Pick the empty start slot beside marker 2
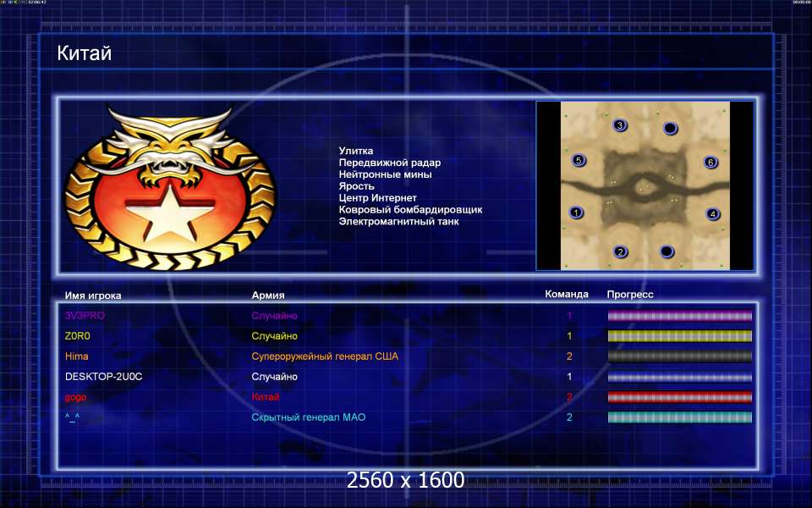 [x=667, y=252]
